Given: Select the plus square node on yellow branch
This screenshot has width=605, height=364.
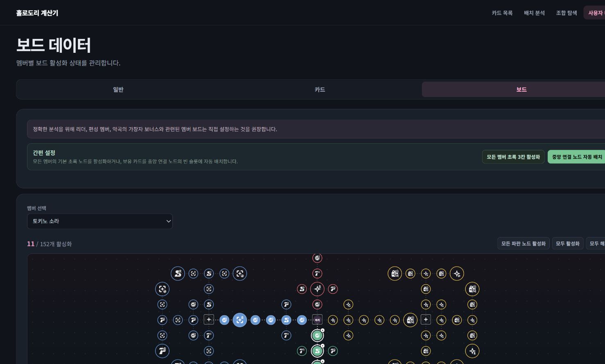Looking at the screenshot, I should [426, 320].
